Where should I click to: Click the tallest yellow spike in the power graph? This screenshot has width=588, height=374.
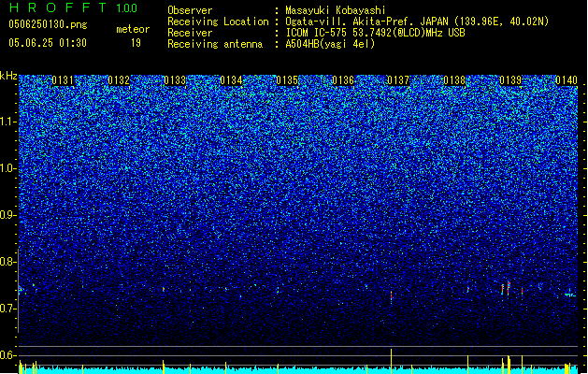click(391, 361)
